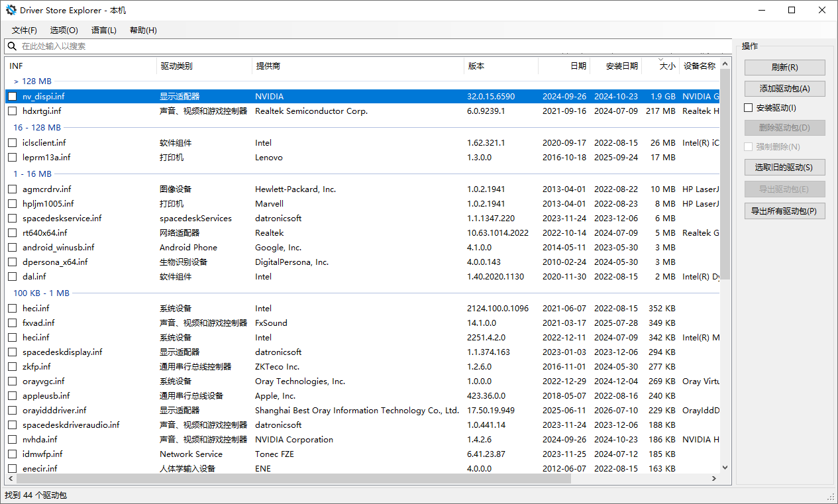The height and width of the screenshot is (504, 838).
Task: Click the Hewlett-Packard, Inc. provider cell
Action: click(x=295, y=189)
